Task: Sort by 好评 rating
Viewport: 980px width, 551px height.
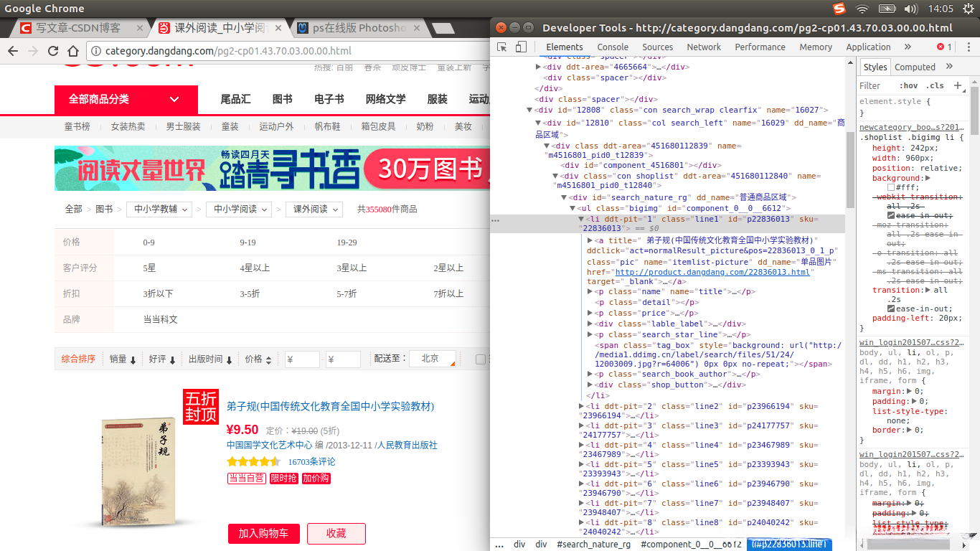Action: [162, 359]
